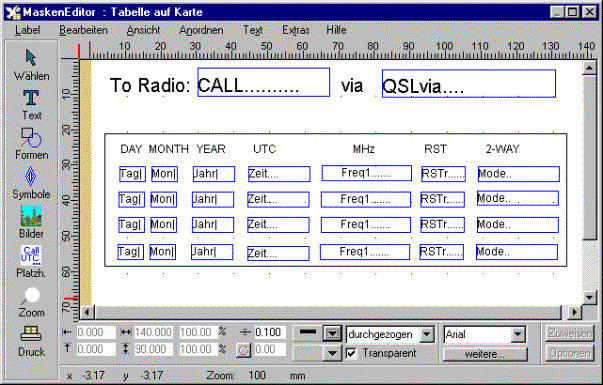Viewport: 603px width, 385px height.
Task: Open the Arial font dropdown
Action: click(518, 335)
